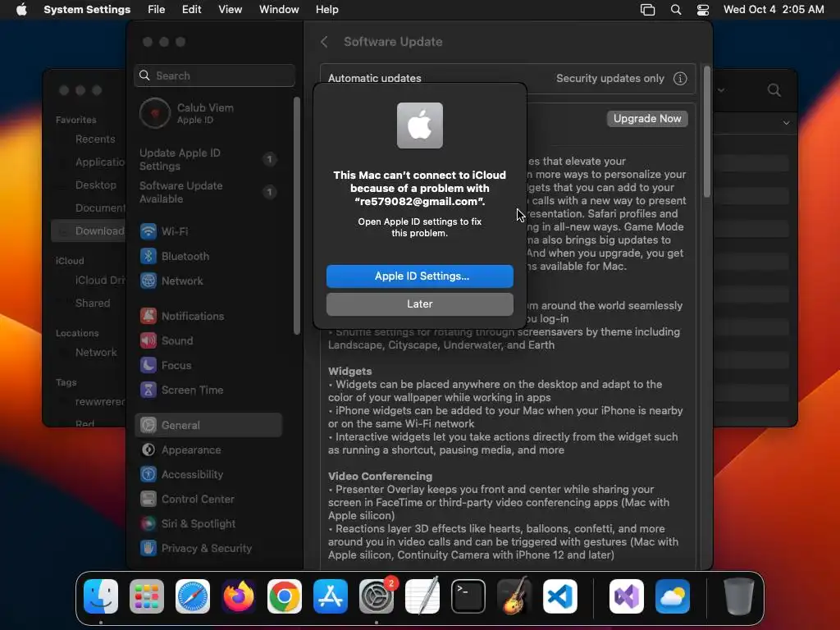This screenshot has width=840, height=630.
Task: Open TextEdit from the Dock
Action: (x=422, y=596)
